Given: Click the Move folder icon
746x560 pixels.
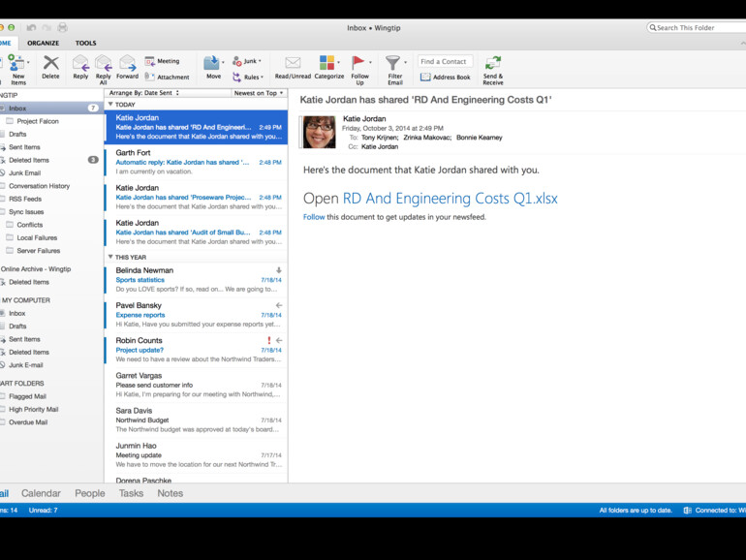Looking at the screenshot, I should [x=211, y=63].
